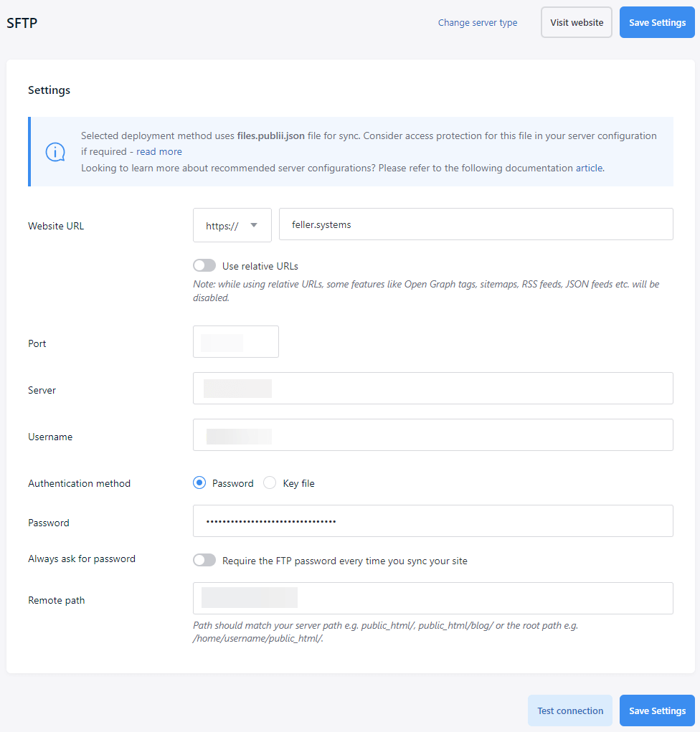Open the documentation article link
Image resolution: width=700 pixels, height=732 pixels.
coord(589,168)
